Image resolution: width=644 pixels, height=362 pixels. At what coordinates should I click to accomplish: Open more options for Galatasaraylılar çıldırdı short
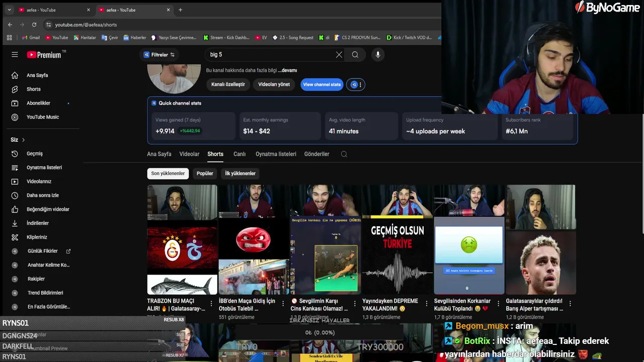(x=570, y=304)
